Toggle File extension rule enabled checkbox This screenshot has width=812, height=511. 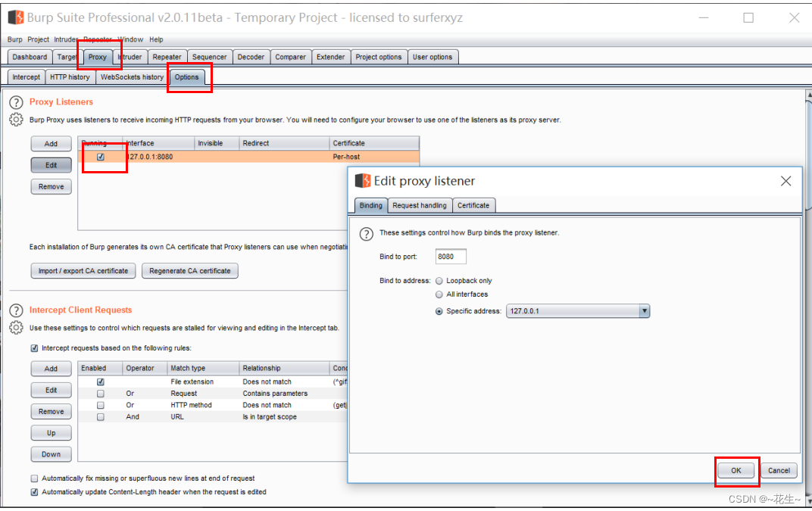click(x=101, y=382)
